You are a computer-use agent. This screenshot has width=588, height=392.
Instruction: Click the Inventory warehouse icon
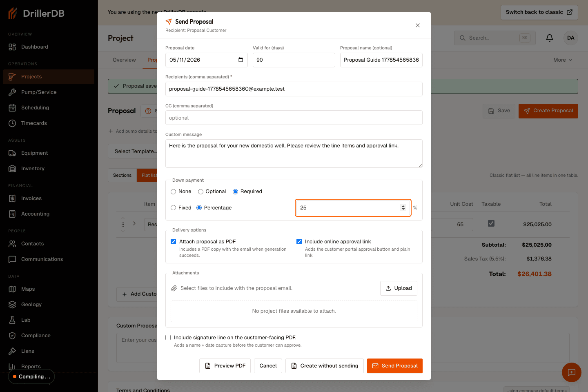(x=12, y=169)
